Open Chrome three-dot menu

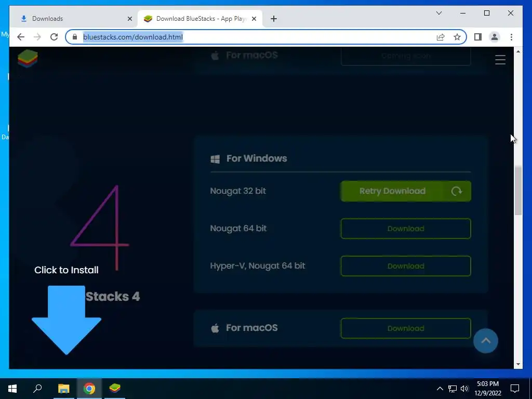pos(511,37)
